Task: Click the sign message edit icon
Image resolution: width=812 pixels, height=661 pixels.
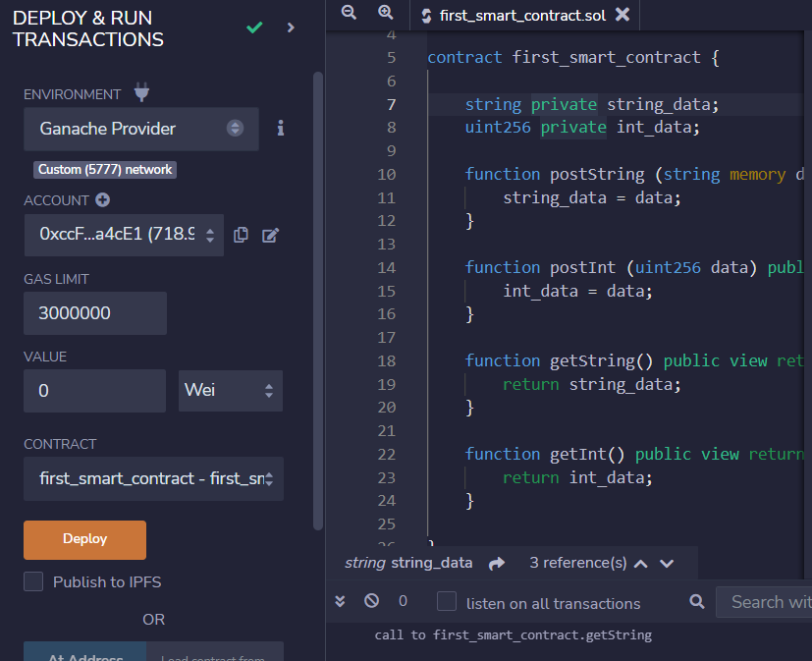Action: point(271,235)
